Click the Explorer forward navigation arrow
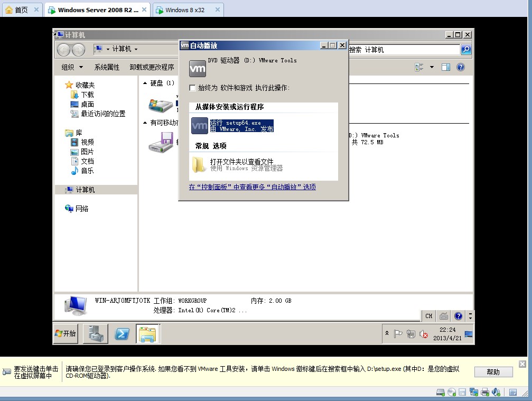This screenshot has width=532, height=401. pyautogui.click(x=78, y=50)
